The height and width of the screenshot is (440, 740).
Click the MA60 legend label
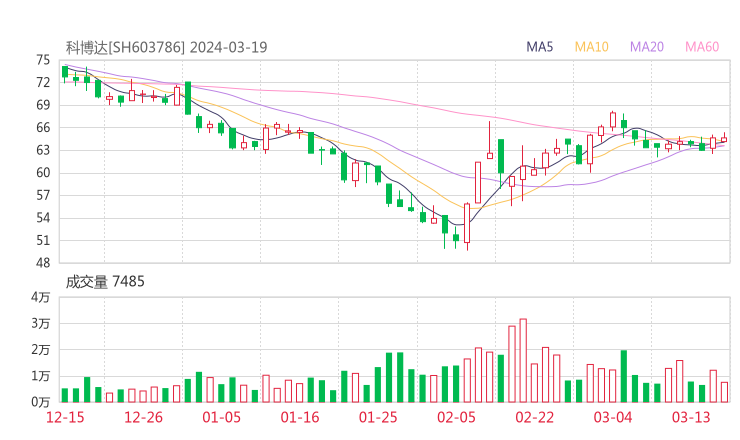point(702,47)
